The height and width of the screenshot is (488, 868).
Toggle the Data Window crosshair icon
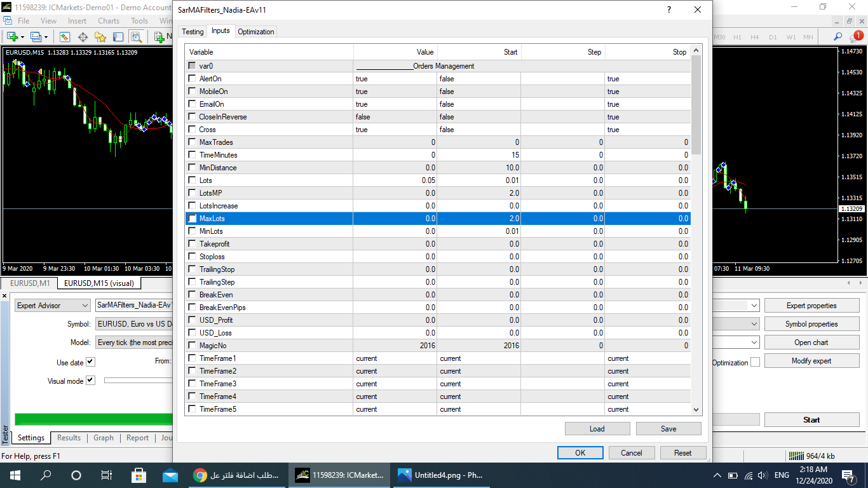[x=83, y=37]
